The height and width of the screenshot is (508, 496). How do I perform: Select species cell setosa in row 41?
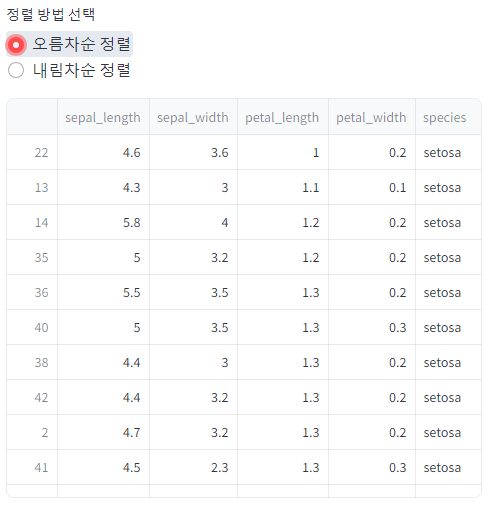(x=448, y=467)
